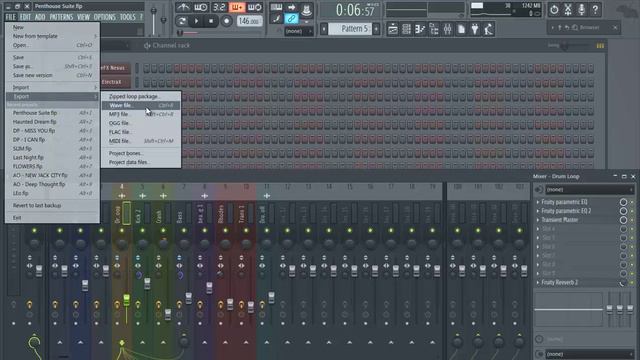This screenshot has height=360, width=640.
Task: Click the microphone one-click recording icon
Action: (582, 9)
